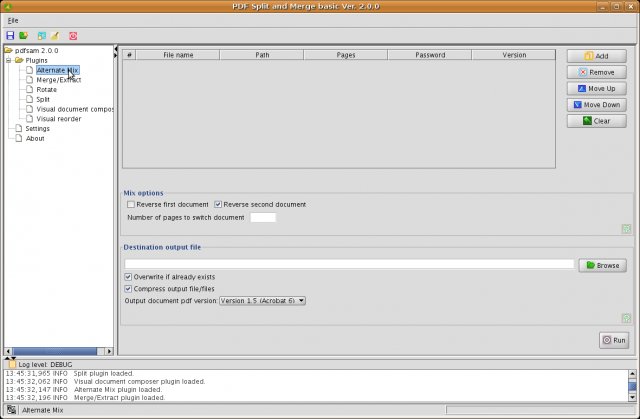This screenshot has height=419, width=640.
Task: Click the Move Down button
Action: pyautogui.click(x=596, y=105)
